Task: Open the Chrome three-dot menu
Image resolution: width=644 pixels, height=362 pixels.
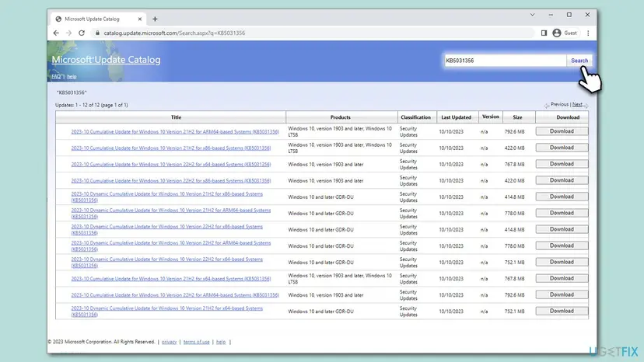Action: tap(588, 33)
